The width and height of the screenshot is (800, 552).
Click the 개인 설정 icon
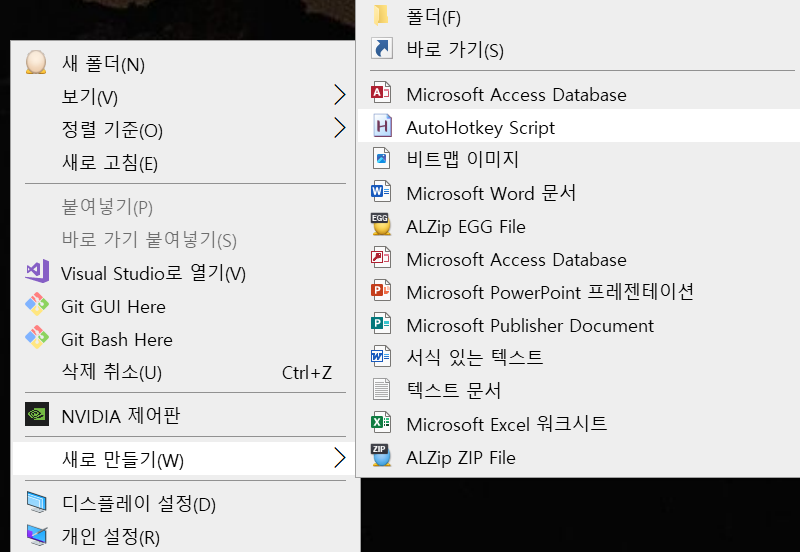[37, 535]
